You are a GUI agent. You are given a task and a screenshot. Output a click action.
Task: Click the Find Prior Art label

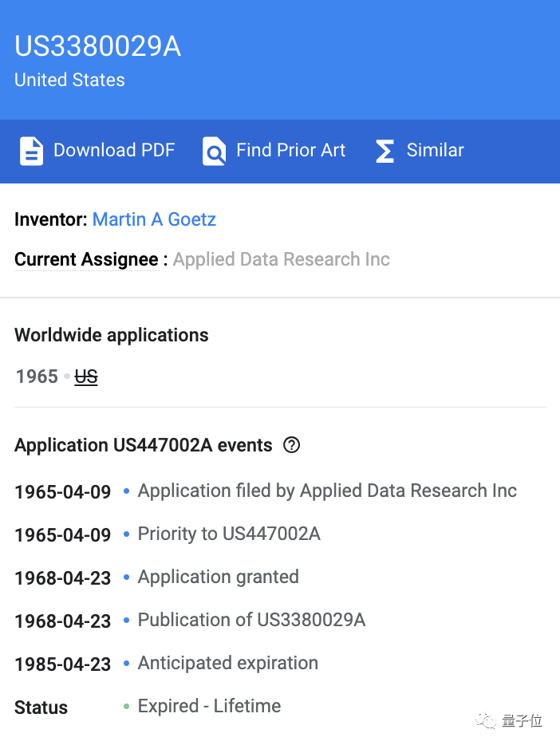(x=290, y=150)
